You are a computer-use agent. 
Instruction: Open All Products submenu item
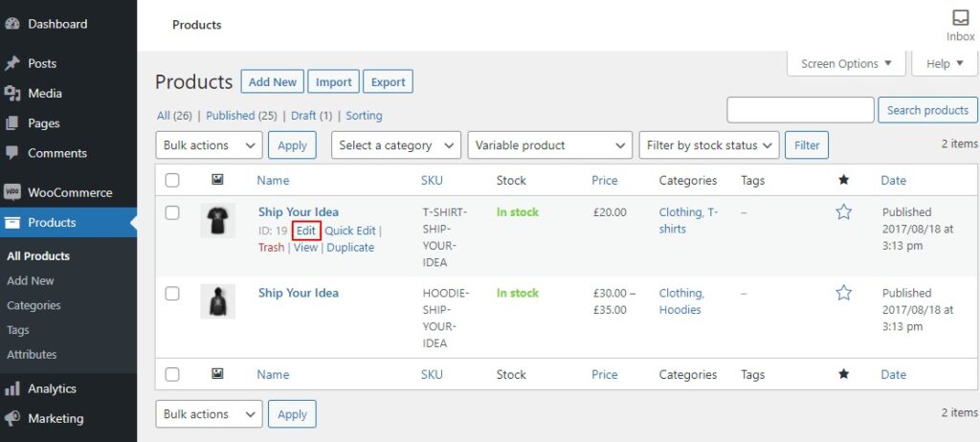pos(38,255)
